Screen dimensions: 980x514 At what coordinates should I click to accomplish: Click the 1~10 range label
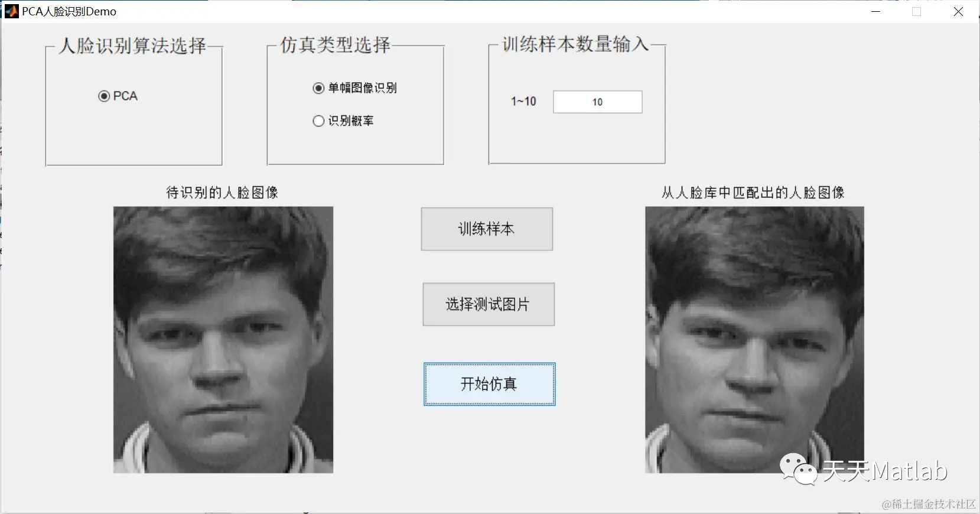523,102
